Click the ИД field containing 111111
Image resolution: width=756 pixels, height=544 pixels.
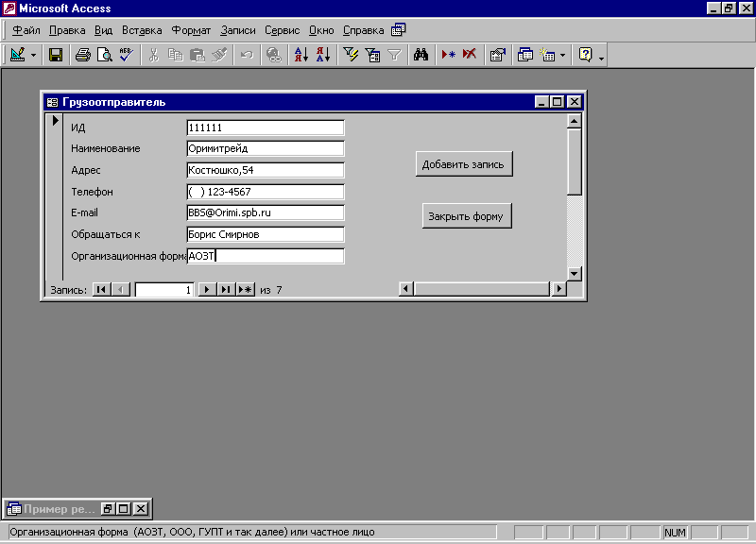point(266,127)
